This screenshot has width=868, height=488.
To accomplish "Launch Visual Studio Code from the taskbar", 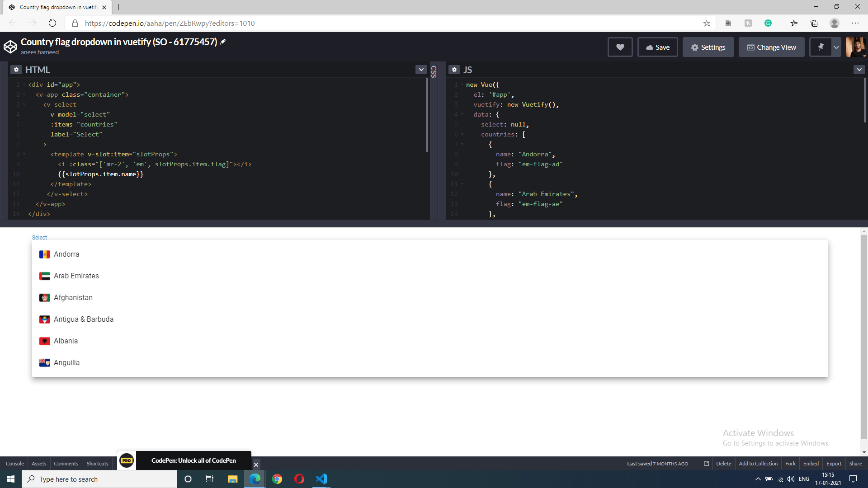I will coord(321,479).
